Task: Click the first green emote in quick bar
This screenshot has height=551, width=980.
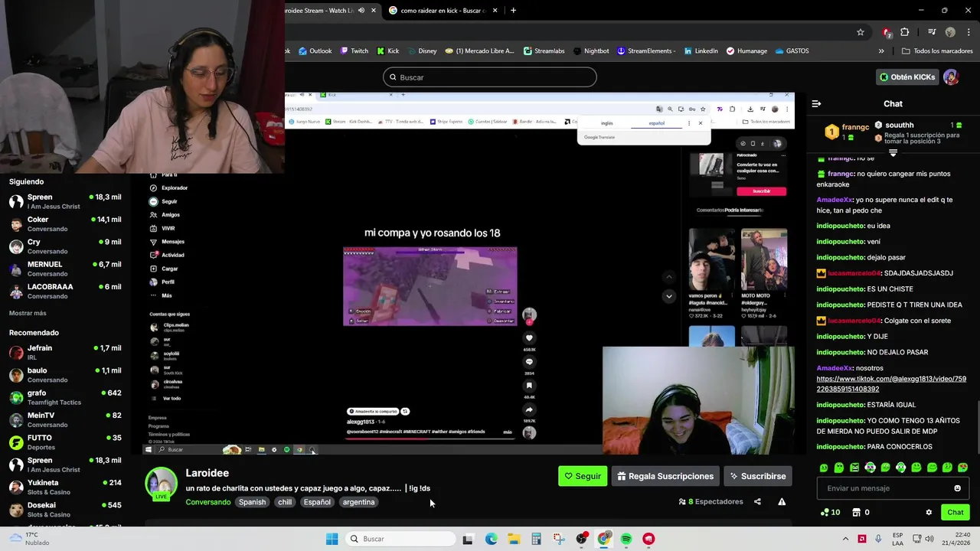Action: (824, 468)
